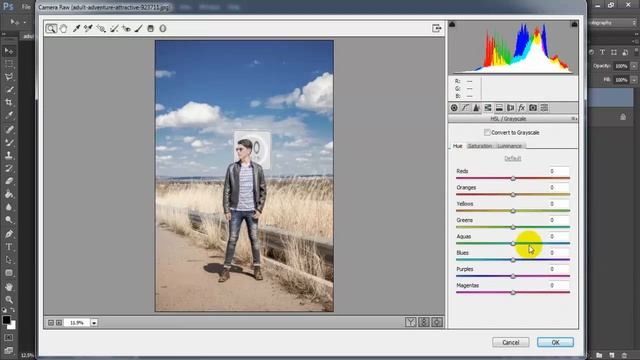Open the HSL / Grayscale panel flyout menu
The width and height of the screenshot is (640, 360).
(574, 119)
